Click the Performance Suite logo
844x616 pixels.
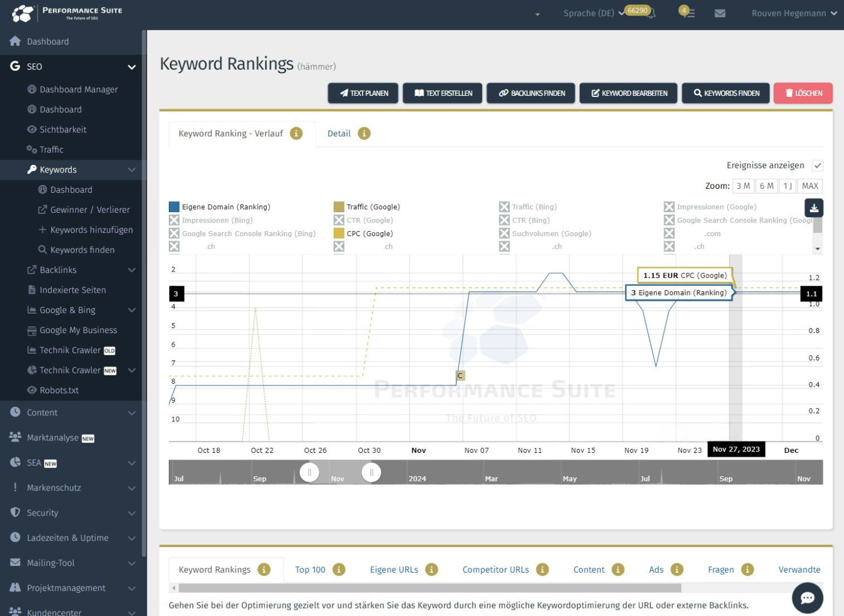point(66,13)
